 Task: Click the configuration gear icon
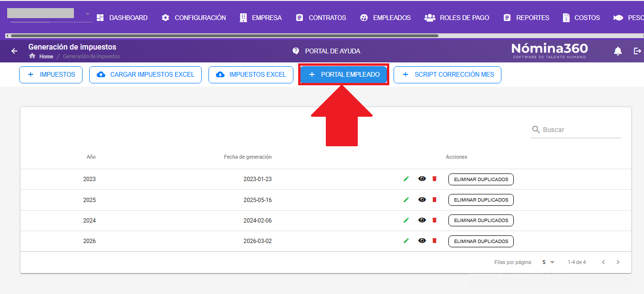[x=166, y=18]
